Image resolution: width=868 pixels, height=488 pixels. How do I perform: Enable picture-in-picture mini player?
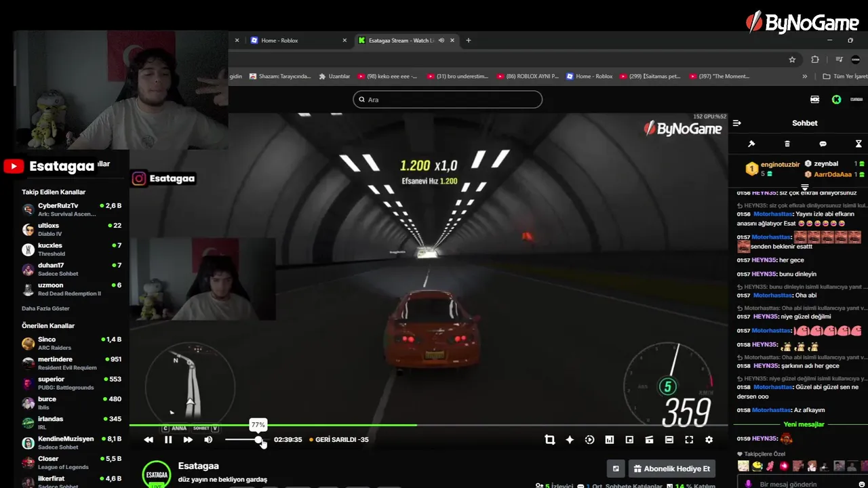click(x=629, y=440)
